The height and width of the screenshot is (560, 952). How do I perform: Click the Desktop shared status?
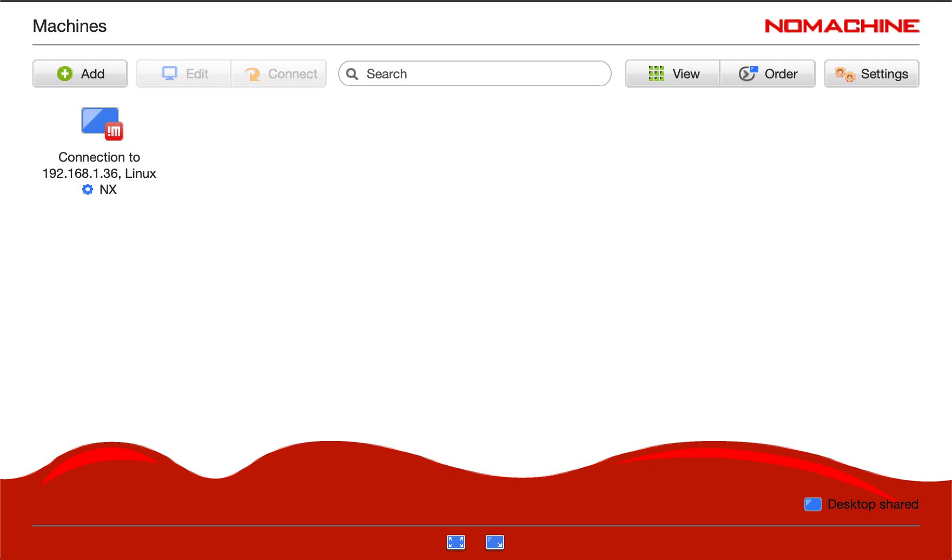(x=861, y=504)
